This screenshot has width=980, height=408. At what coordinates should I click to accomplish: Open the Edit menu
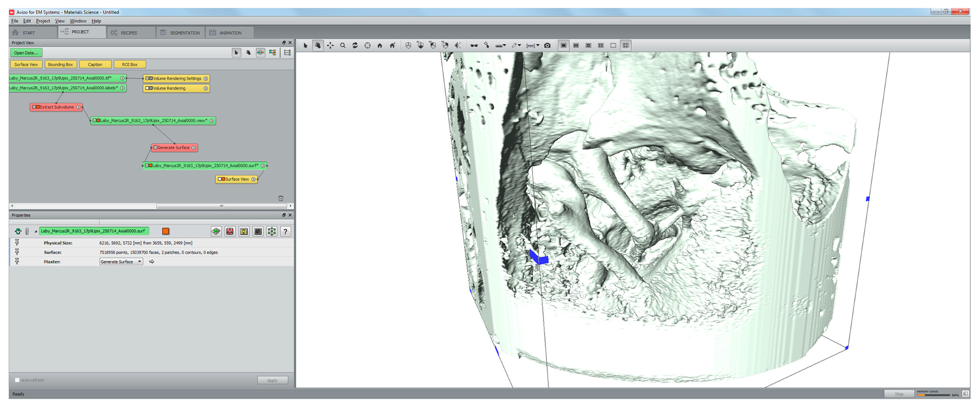27,21
